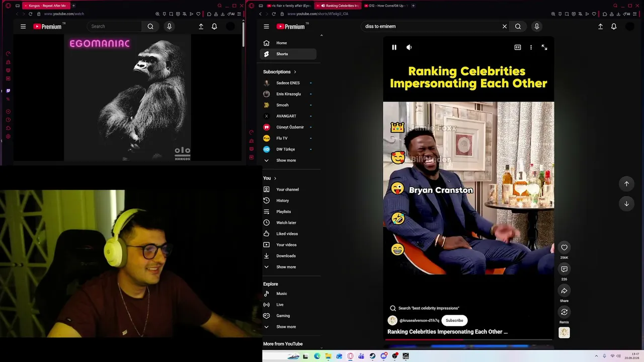The height and width of the screenshot is (362, 644).
Task: Open the Cüneyt Özdemir channel
Action: click(x=288, y=127)
